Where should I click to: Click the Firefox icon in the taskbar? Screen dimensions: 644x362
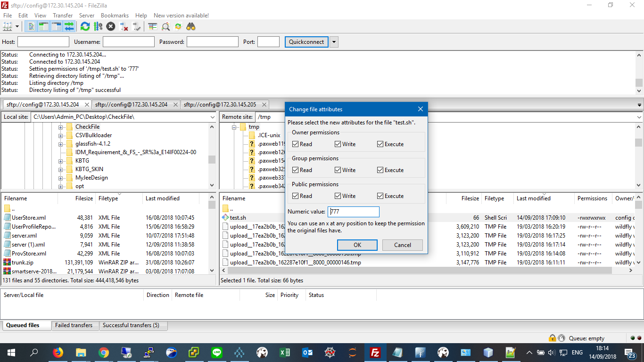click(58, 353)
